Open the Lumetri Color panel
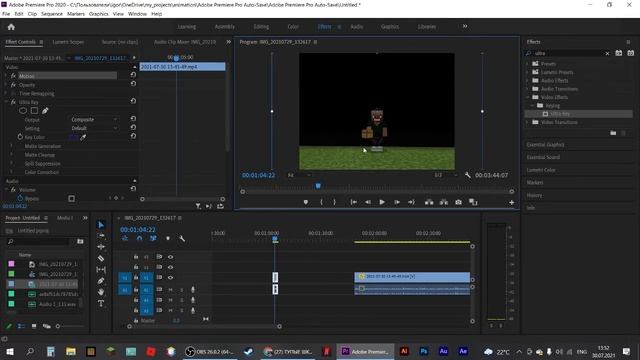Screen dimensions: 640x360 pyautogui.click(x=541, y=170)
